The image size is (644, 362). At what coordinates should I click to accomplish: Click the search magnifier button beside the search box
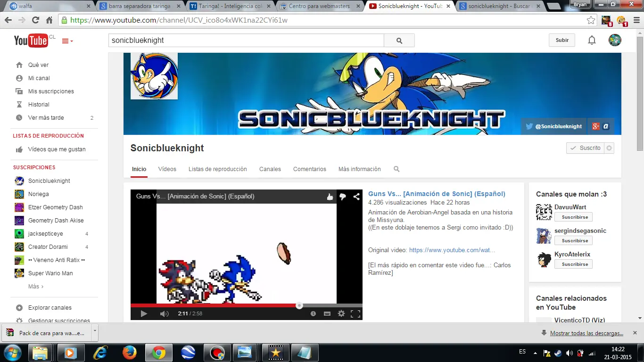coord(399,41)
